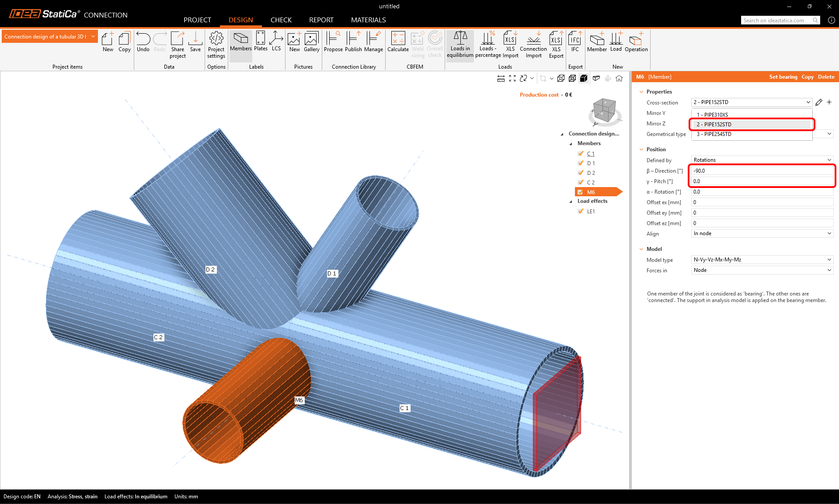Uncheck member C 2 visibility checkbox
839x504 pixels.
(581, 182)
